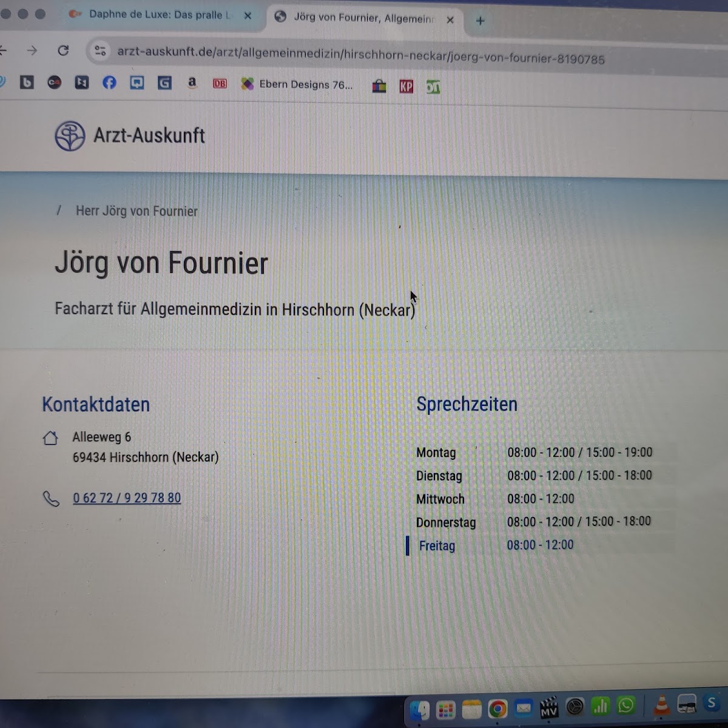Viewport: 728px width, 728px height.
Task: Call phone number 0 62 72 / 9 29 78 80
Action: coord(127,498)
